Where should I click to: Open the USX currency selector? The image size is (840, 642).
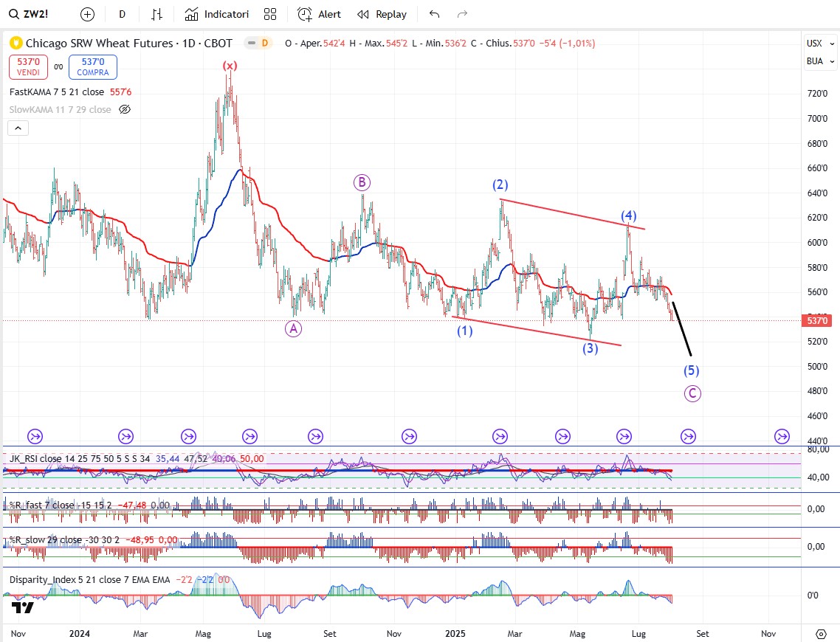pos(815,44)
